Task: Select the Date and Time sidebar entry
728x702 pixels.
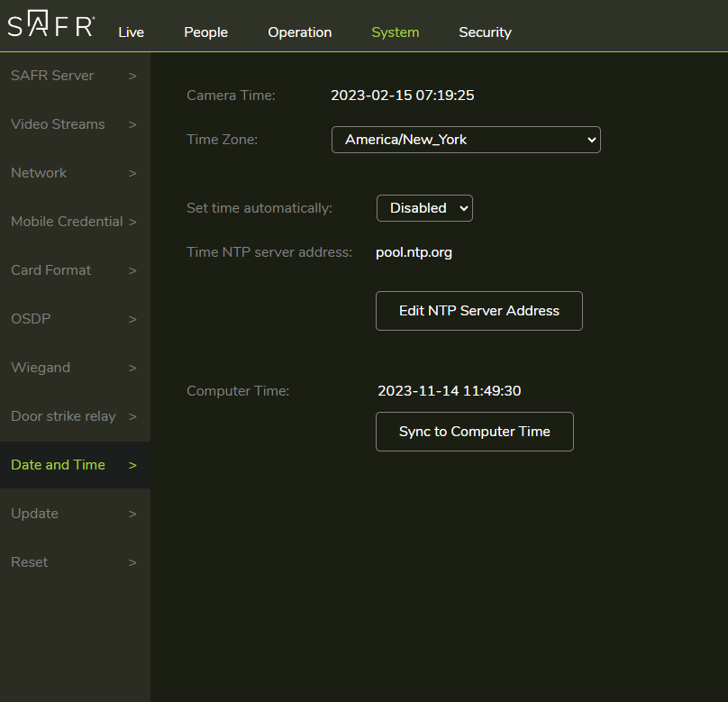Action: tap(58, 465)
